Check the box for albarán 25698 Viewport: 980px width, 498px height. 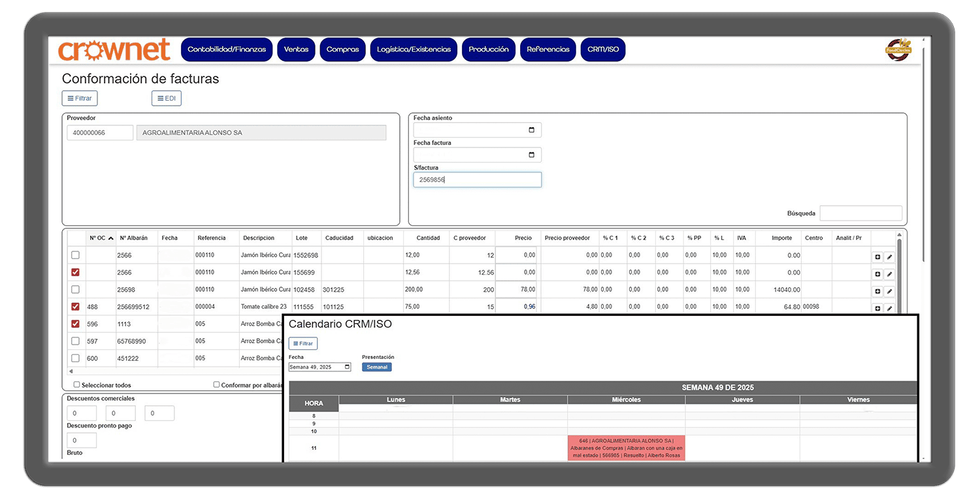point(75,289)
